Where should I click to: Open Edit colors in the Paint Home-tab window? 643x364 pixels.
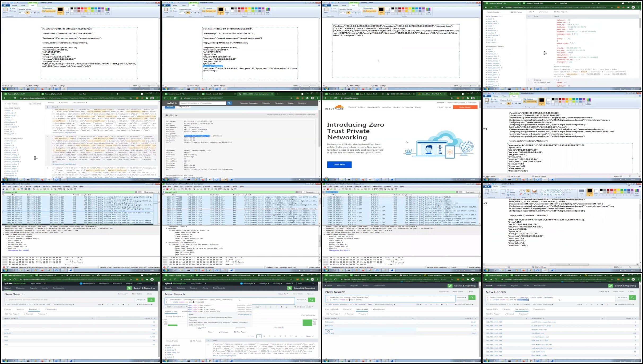click(x=637, y=192)
